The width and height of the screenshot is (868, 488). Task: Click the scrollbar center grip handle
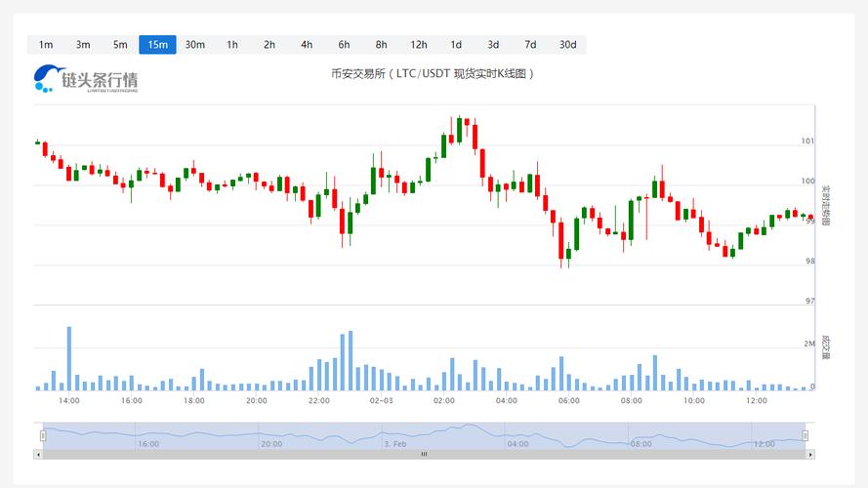pyautogui.click(x=424, y=454)
